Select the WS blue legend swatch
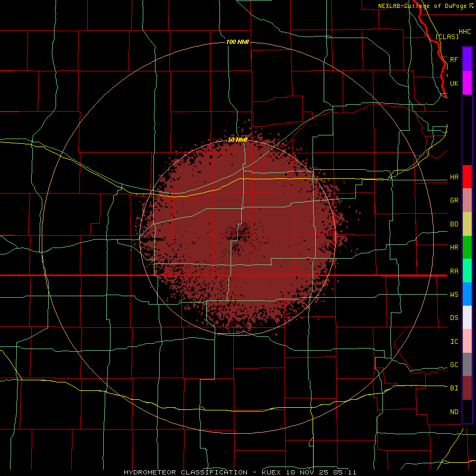Viewport: 476px width, 476px height. (x=467, y=294)
